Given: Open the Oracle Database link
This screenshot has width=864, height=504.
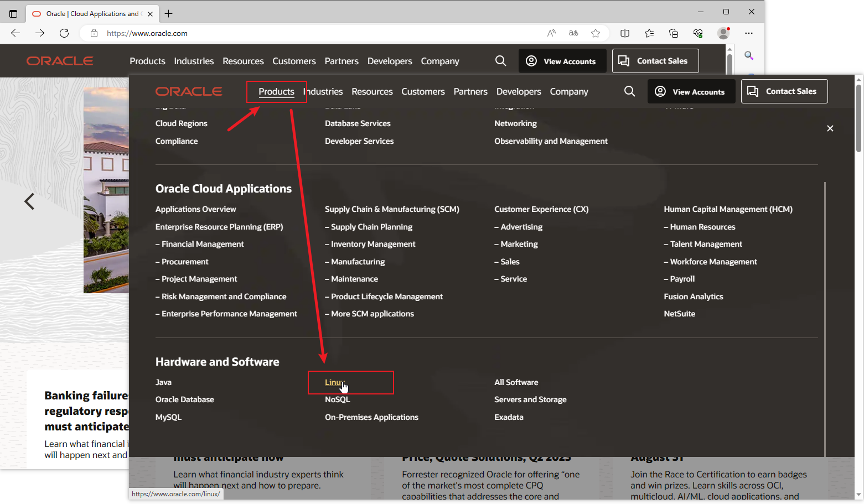Looking at the screenshot, I should pyautogui.click(x=184, y=399).
